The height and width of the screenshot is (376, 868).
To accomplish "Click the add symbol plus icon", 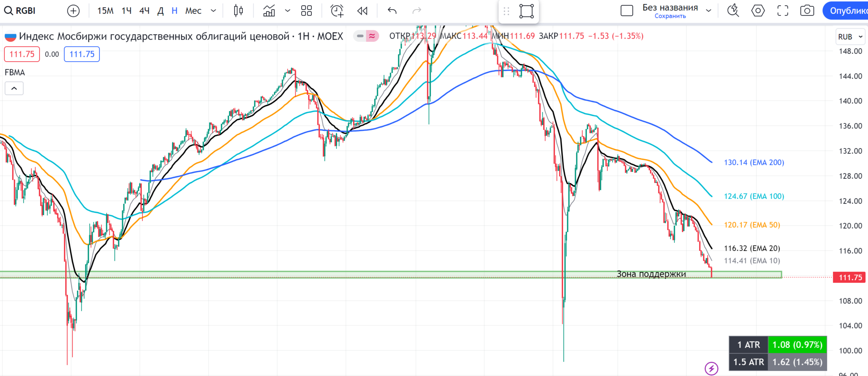I will (73, 11).
